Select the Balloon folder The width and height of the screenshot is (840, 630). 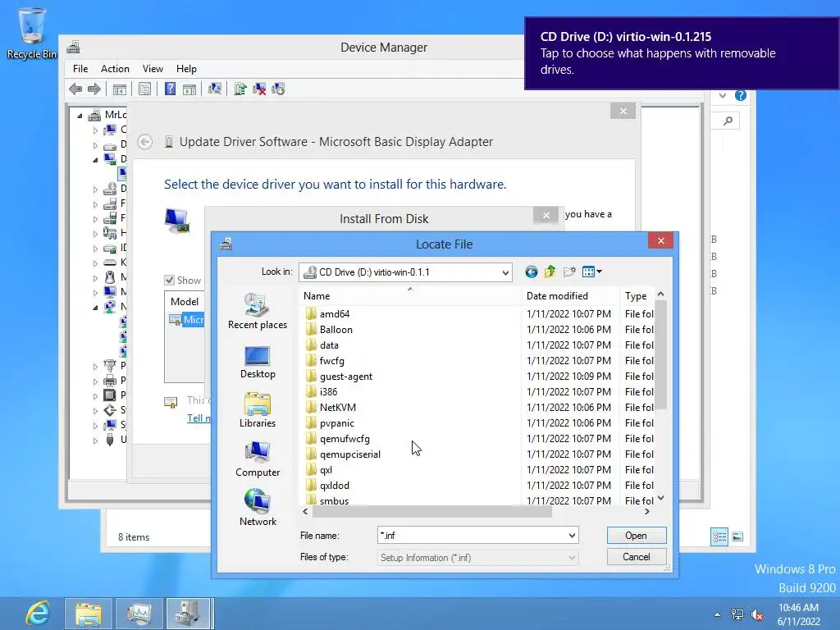[x=336, y=330]
